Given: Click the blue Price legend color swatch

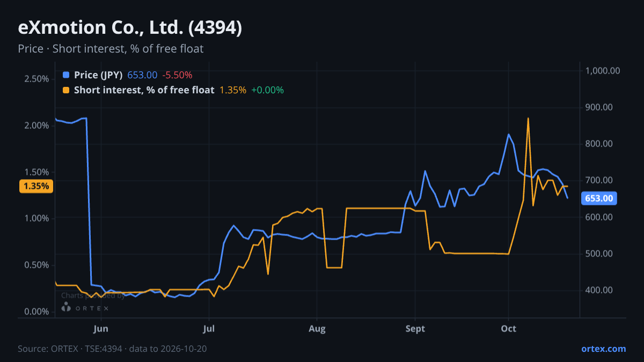Looking at the screenshot, I should tap(66, 75).
